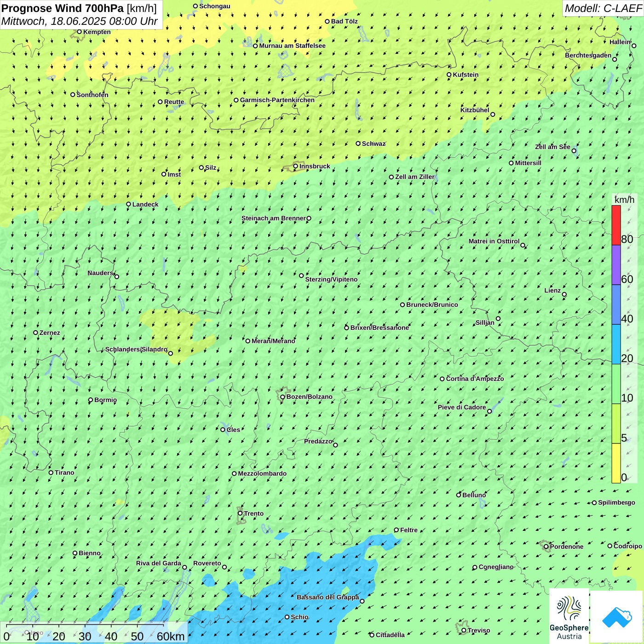Click the yellow legend color between 0 and 5
The image size is (644, 644).
tap(616, 463)
